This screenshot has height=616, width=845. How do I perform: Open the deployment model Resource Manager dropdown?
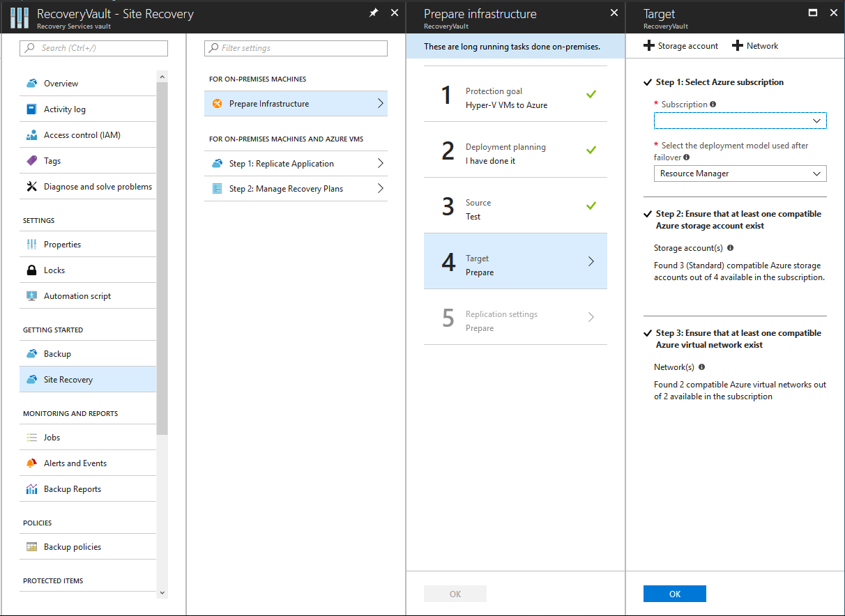pos(740,174)
